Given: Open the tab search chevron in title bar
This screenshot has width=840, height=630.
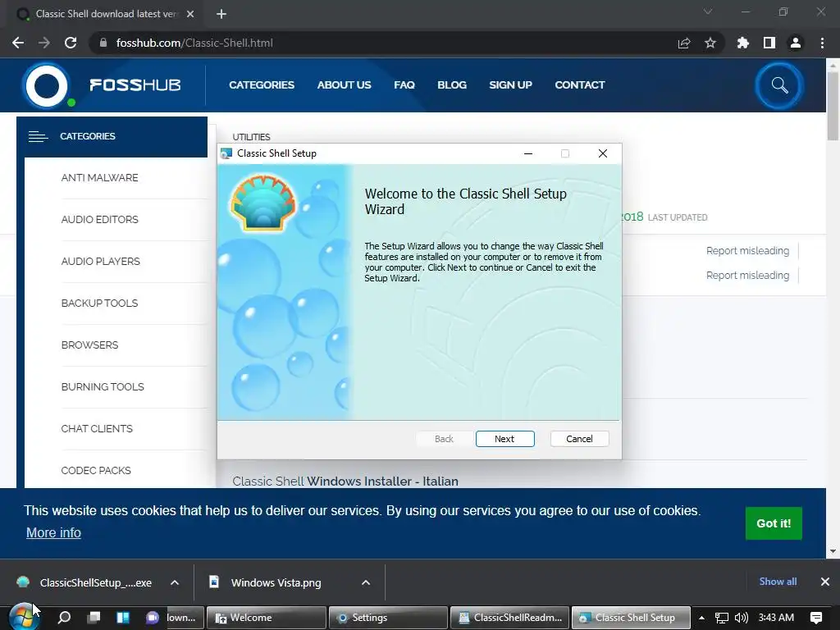Looking at the screenshot, I should pos(708,11).
